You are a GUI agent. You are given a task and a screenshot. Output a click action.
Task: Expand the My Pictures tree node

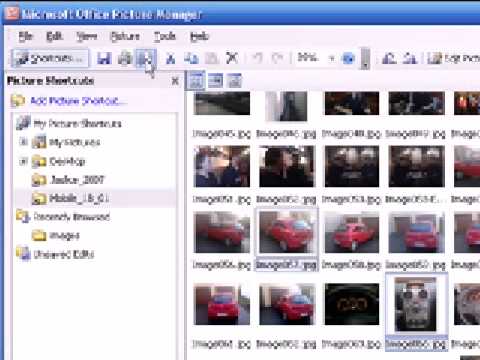23,142
